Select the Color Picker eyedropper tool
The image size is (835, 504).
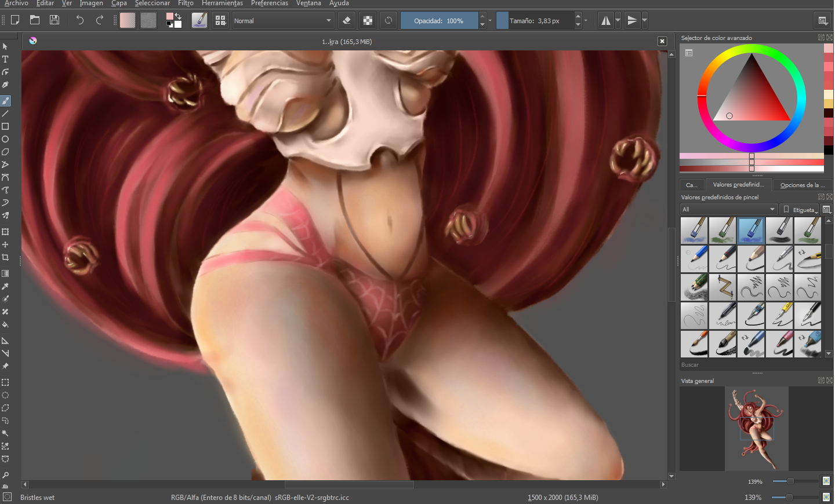5,286
